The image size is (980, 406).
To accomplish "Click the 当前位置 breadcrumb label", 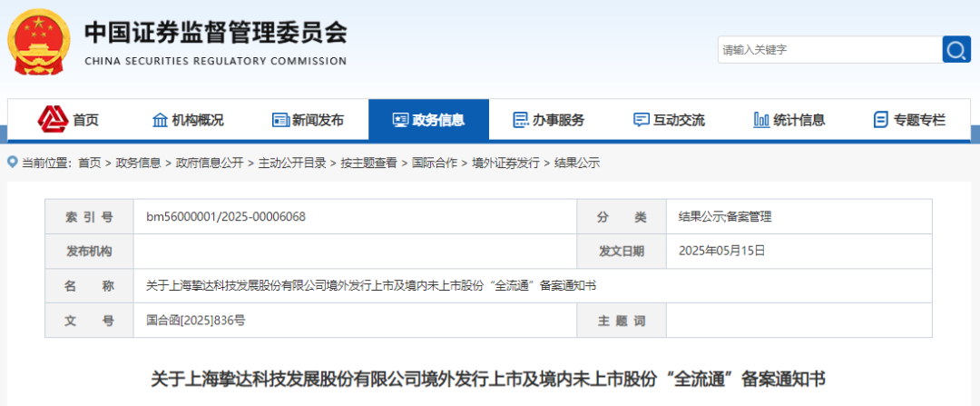I will (x=47, y=163).
